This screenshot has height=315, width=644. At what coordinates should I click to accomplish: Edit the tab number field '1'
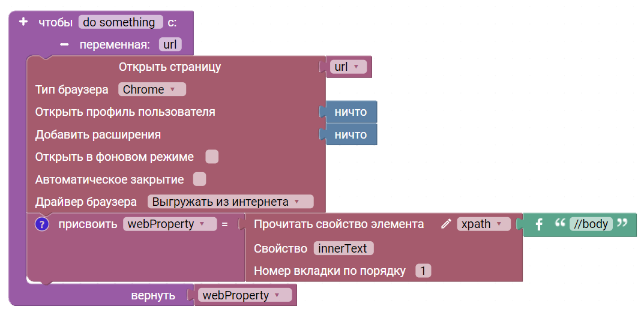tap(424, 271)
